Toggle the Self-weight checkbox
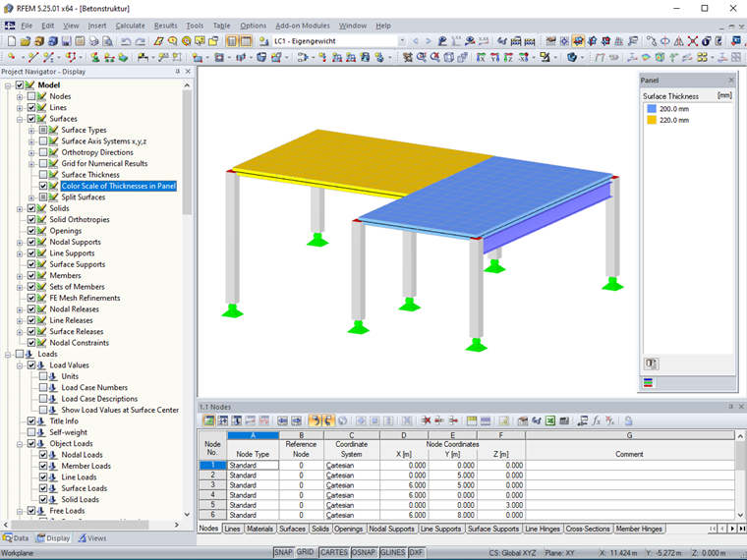Viewport: 747px width, 560px height. tap(31, 432)
